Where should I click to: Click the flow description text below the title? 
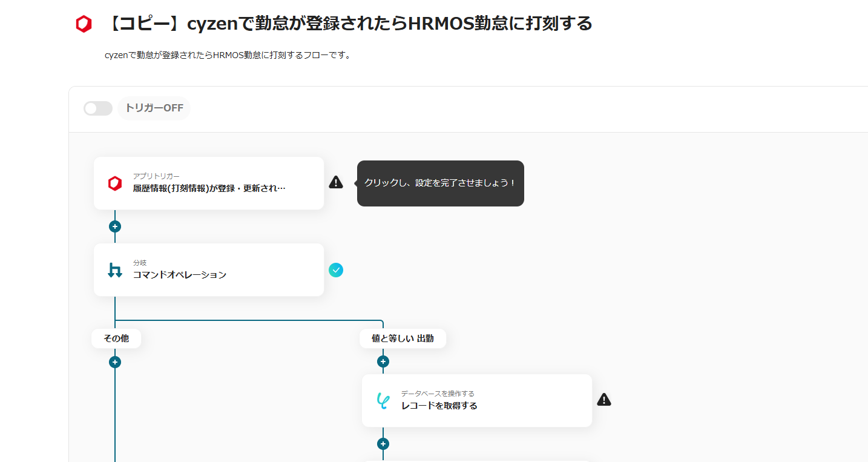[x=228, y=55]
